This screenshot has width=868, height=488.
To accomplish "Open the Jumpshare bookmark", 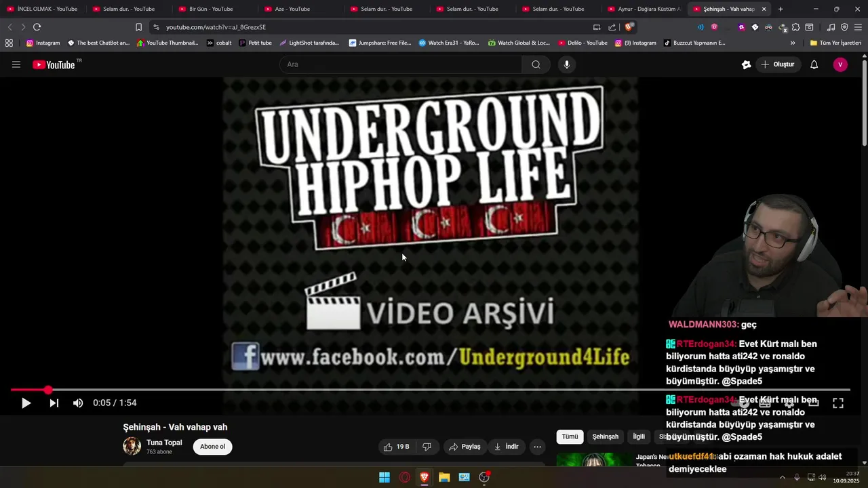I will tap(380, 43).
